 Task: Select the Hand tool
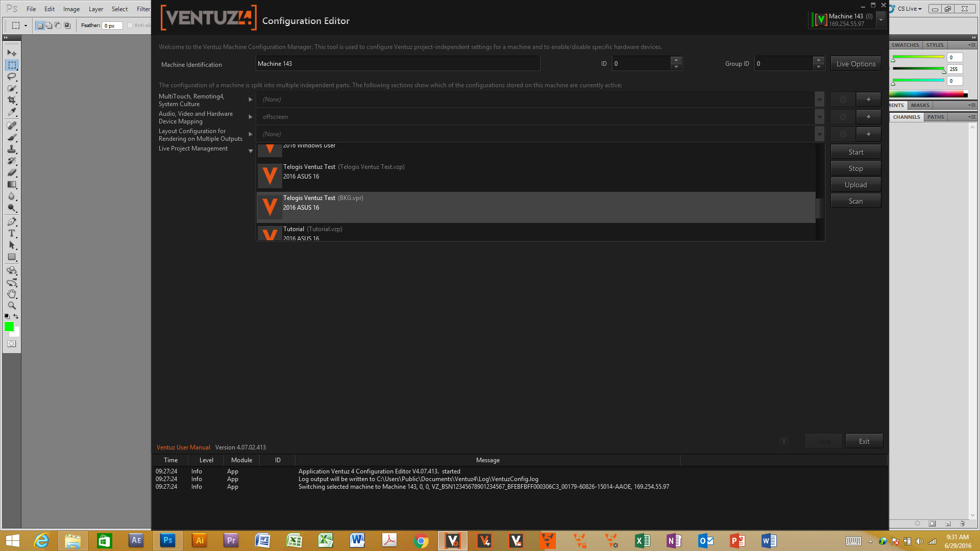(x=12, y=294)
